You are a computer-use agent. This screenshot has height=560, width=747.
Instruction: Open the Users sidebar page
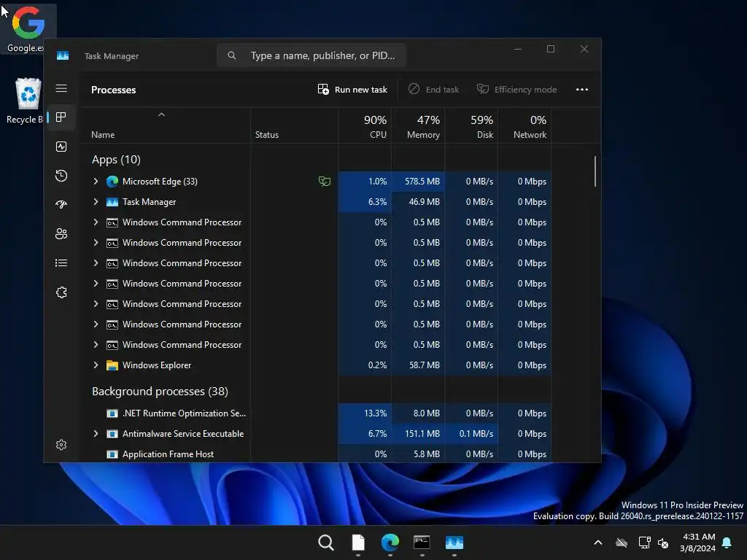tap(61, 234)
